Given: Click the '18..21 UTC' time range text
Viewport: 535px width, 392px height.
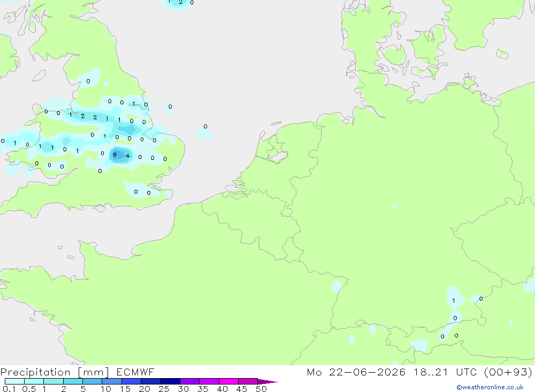Looking at the screenshot, I should [445, 372].
